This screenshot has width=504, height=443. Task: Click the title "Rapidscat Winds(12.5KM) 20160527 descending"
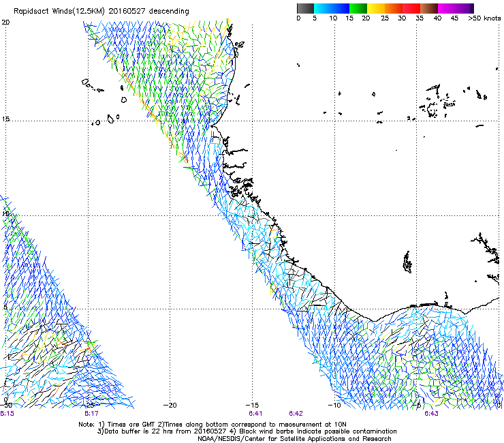click(x=101, y=12)
